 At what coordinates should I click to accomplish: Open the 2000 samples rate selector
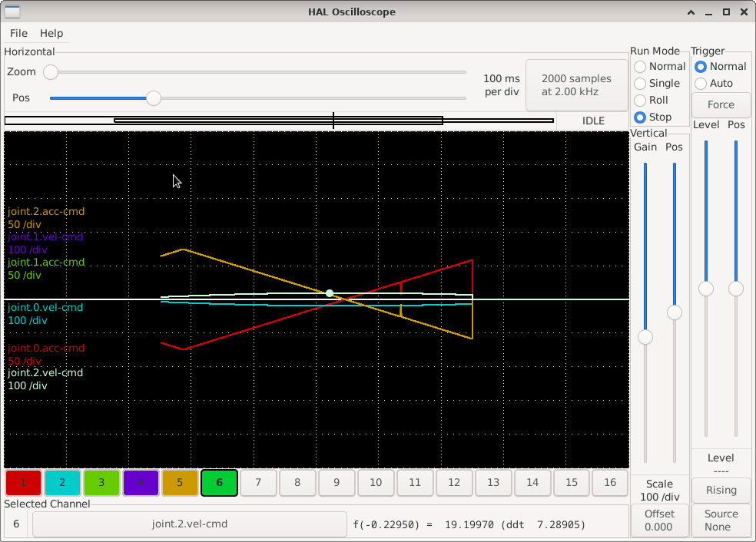click(576, 85)
